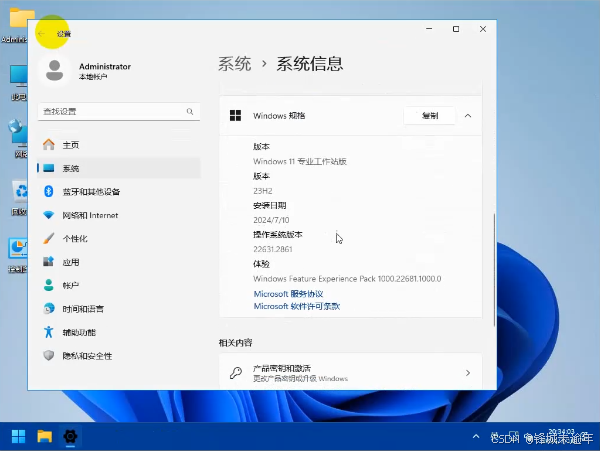600x451 pixels.
Task: Open the globe clock icon for 时间和语言
Action: pos(49,308)
